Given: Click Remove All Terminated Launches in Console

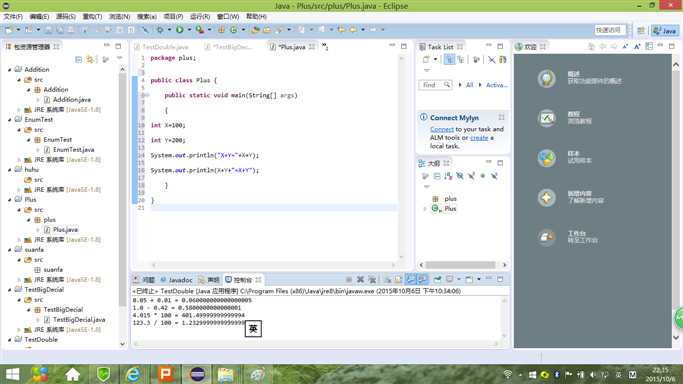Looking at the screenshot, I should click(372, 280).
